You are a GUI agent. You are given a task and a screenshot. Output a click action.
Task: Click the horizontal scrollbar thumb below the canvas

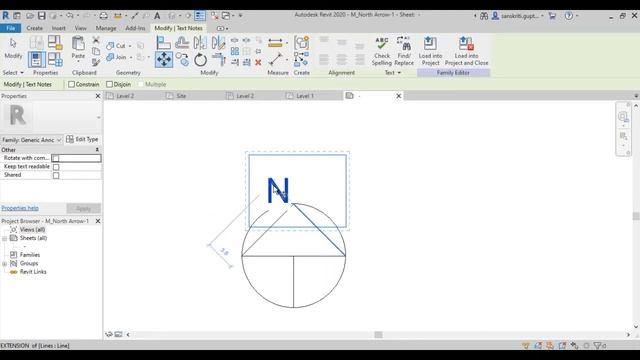point(378,335)
